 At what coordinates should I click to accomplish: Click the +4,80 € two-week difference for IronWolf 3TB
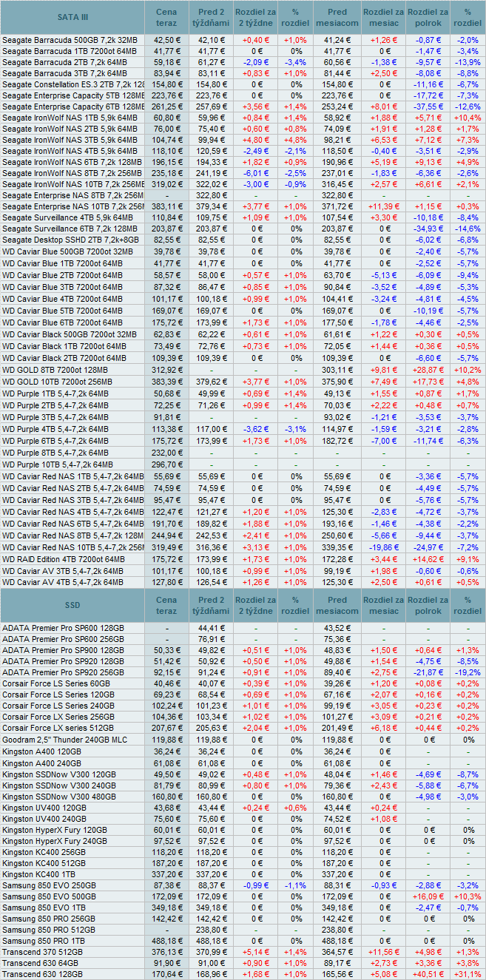257,141
